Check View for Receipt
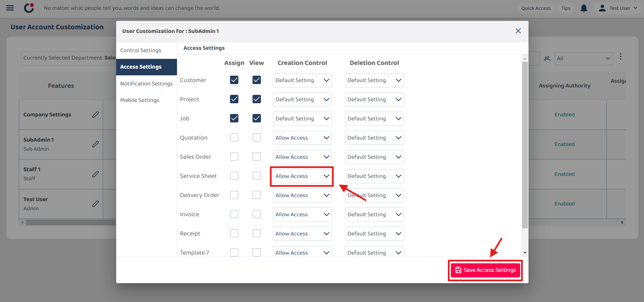This screenshot has height=302, width=644. click(x=257, y=233)
